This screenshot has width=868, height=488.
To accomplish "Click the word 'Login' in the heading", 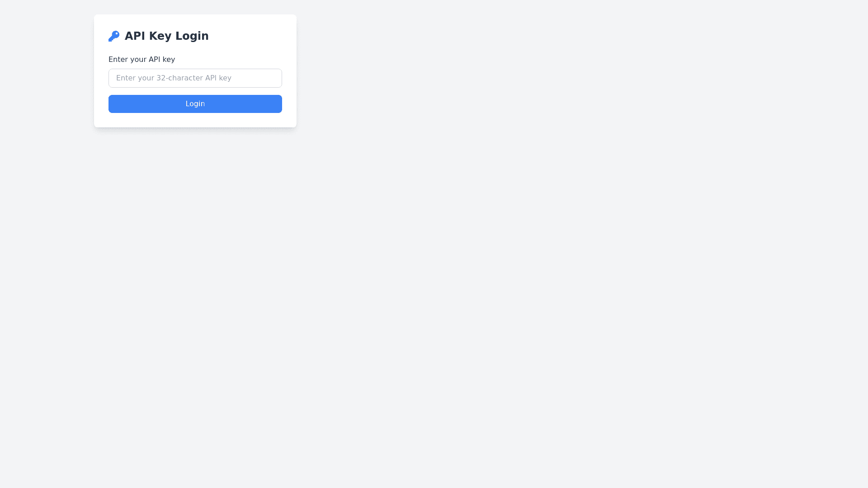I will [192, 36].
